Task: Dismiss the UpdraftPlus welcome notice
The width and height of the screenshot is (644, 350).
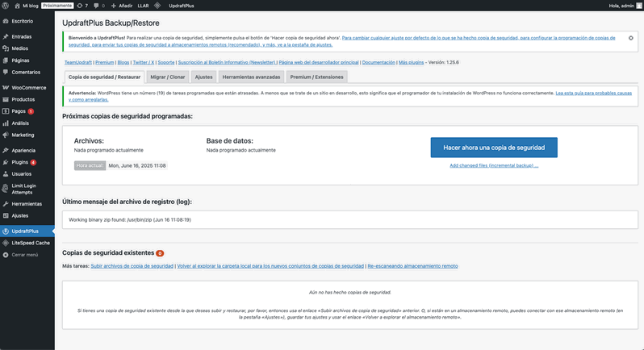Action: click(630, 38)
